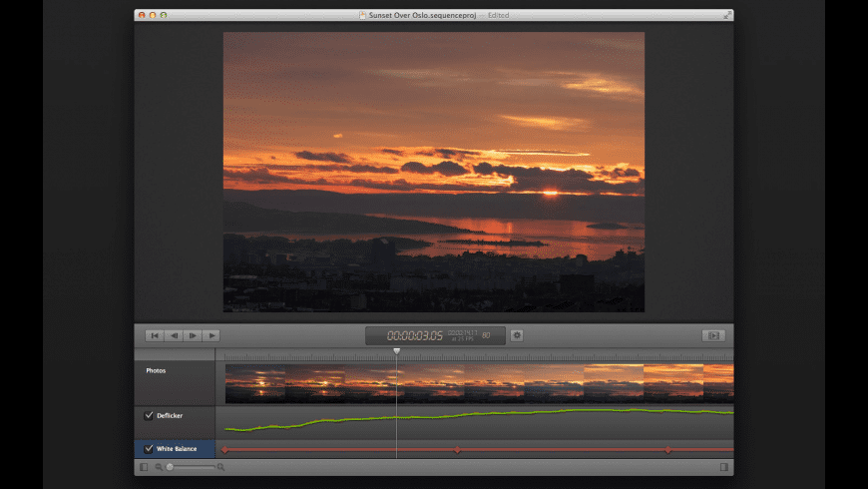The height and width of the screenshot is (489, 868).
Task: Enter full screen via title bar arrows
Action: point(725,15)
